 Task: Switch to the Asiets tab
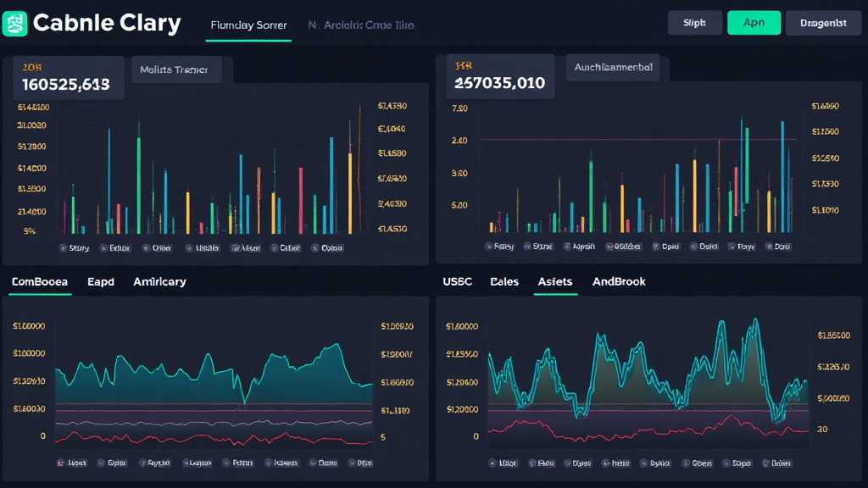click(x=555, y=281)
